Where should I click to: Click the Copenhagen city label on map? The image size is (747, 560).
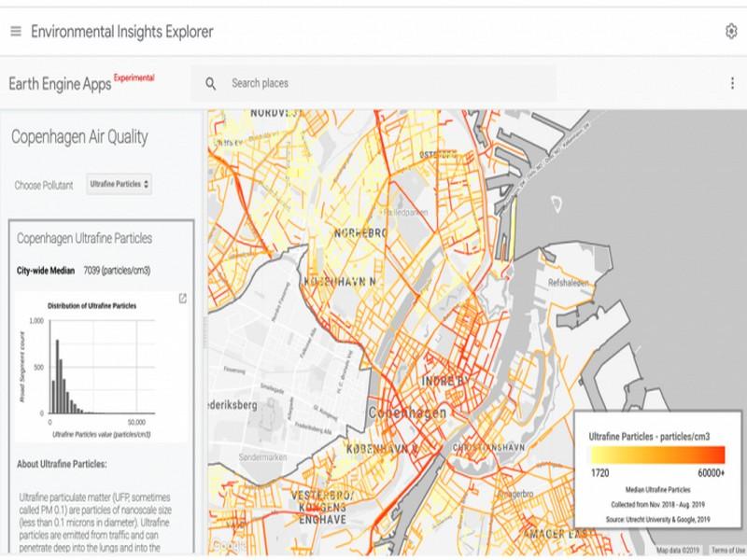click(x=408, y=413)
